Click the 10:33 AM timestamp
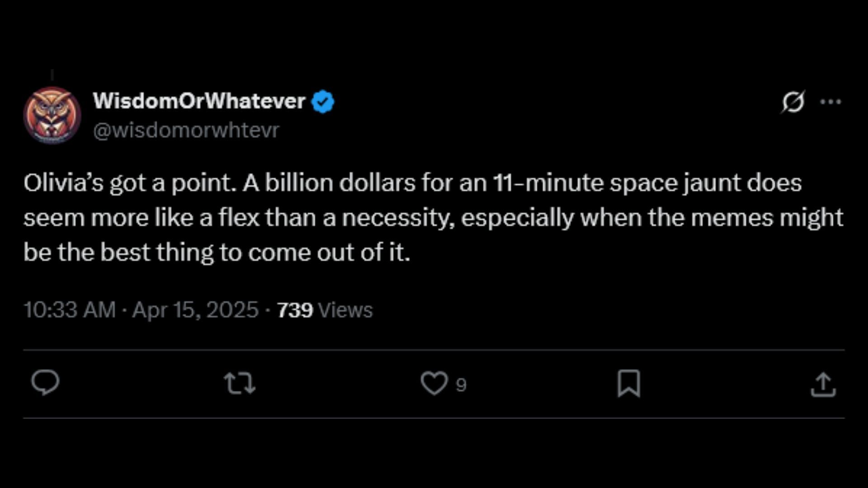Image resolution: width=868 pixels, height=488 pixels. pos(70,310)
